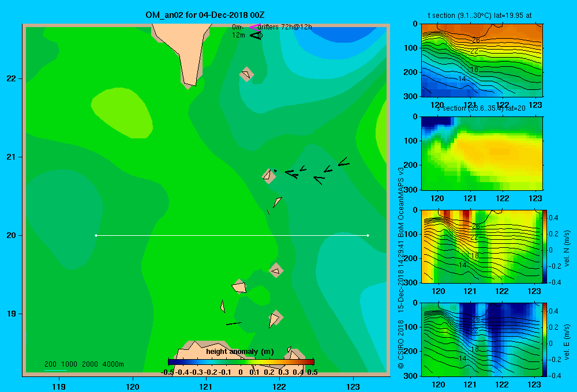Open the salinity section plot
The height and width of the screenshot is (392, 577).
(x=482, y=153)
